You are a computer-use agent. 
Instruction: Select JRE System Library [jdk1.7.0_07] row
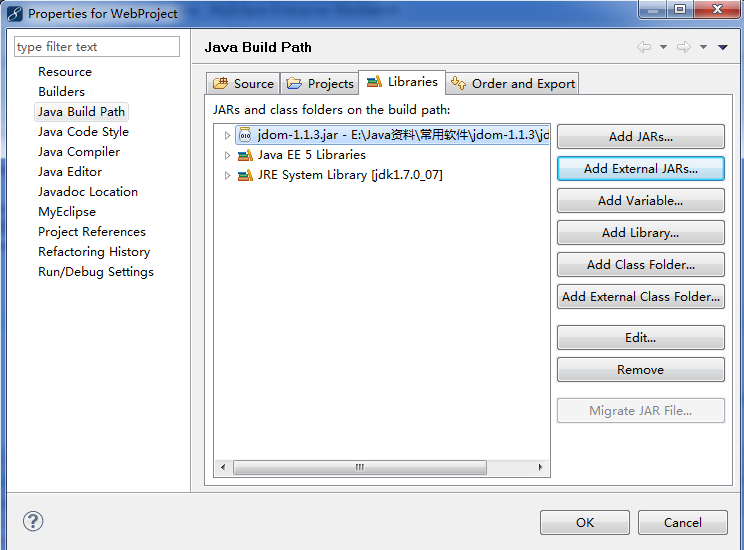pos(350,175)
